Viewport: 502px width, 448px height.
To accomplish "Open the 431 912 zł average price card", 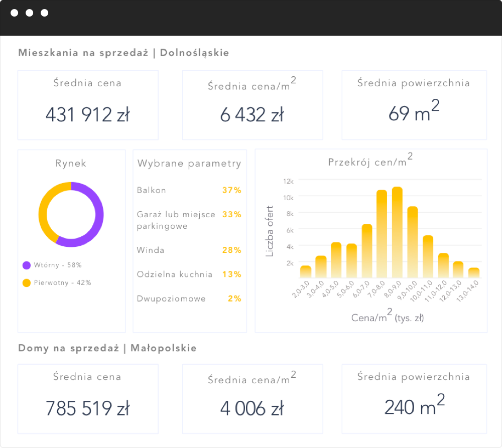I will [x=88, y=105].
